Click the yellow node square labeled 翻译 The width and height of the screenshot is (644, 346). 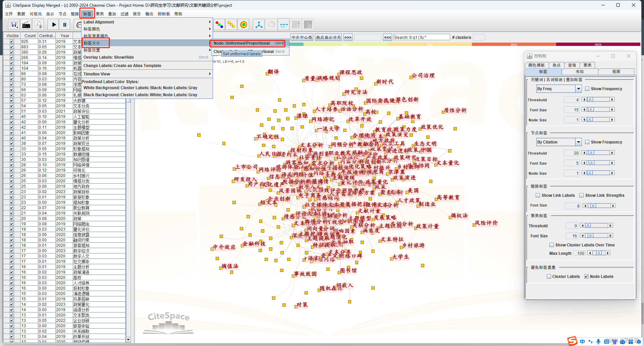coord(267,74)
